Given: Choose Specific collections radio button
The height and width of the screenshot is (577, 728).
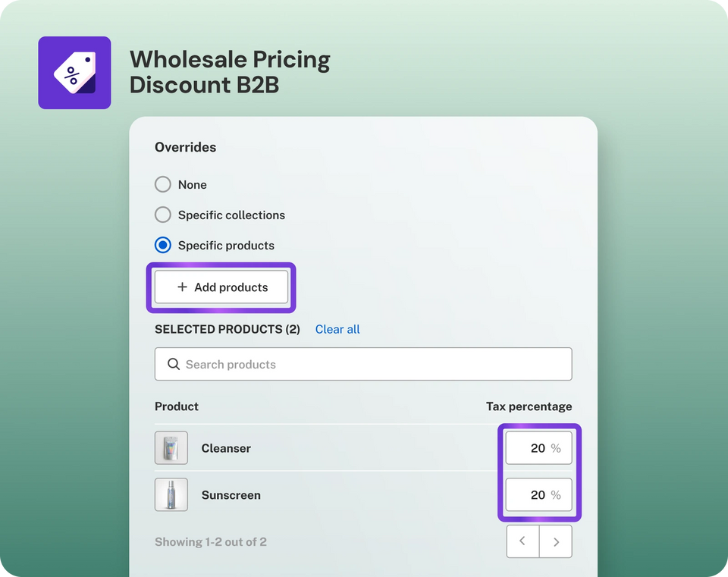Looking at the screenshot, I should click(x=163, y=215).
